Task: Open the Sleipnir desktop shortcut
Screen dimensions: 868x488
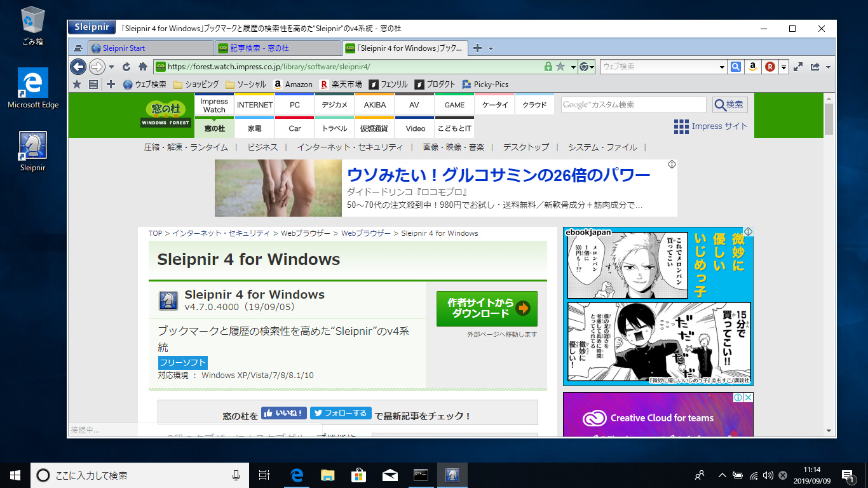Action: click(x=33, y=152)
